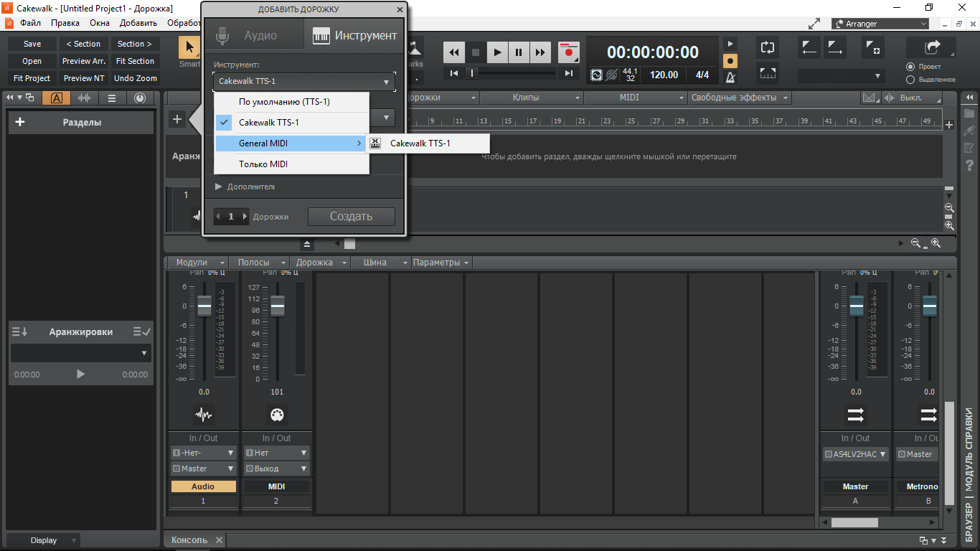Toggle loop on/off
Viewport: 980px width, 551px height.
[x=768, y=48]
